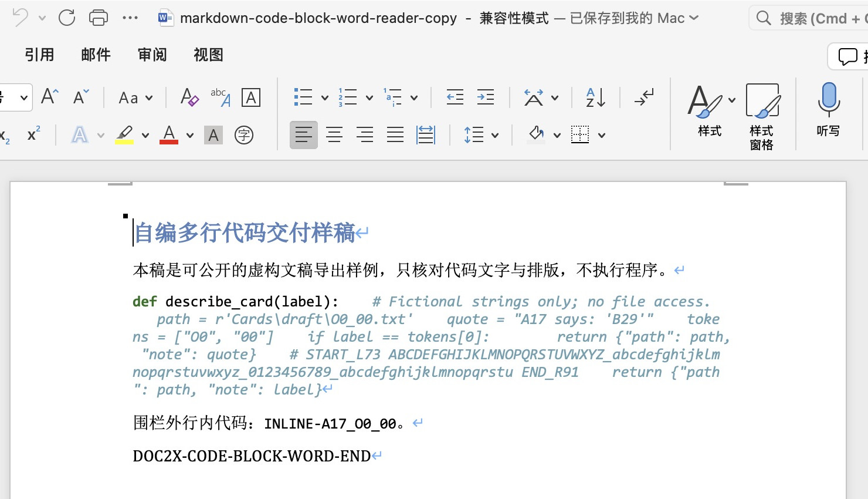The width and height of the screenshot is (868, 499).
Task: Justify the paragraph text
Action: pos(395,135)
